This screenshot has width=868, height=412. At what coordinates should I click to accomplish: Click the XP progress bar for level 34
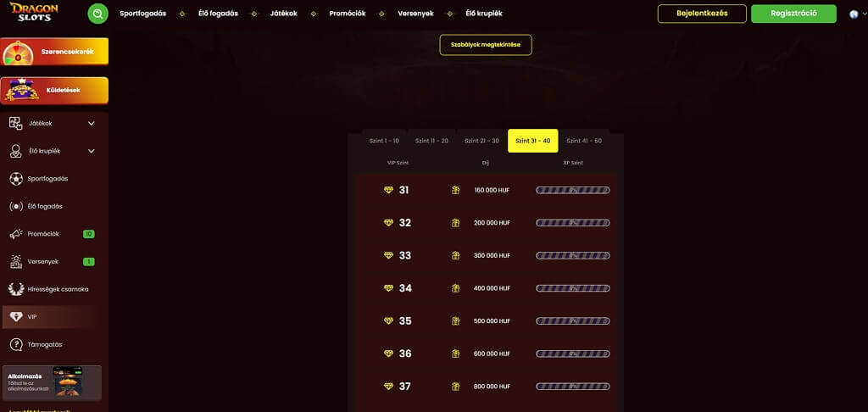(573, 288)
